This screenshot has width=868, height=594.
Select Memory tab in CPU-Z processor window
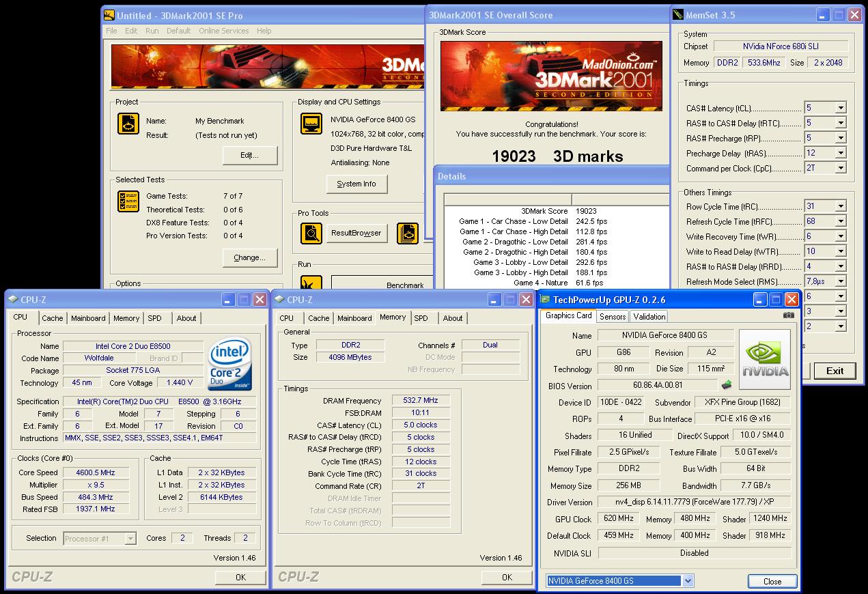pos(126,318)
